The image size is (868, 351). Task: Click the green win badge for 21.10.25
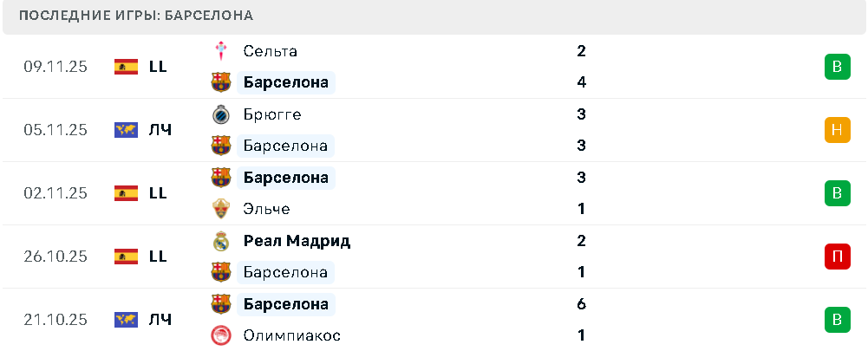click(x=836, y=320)
